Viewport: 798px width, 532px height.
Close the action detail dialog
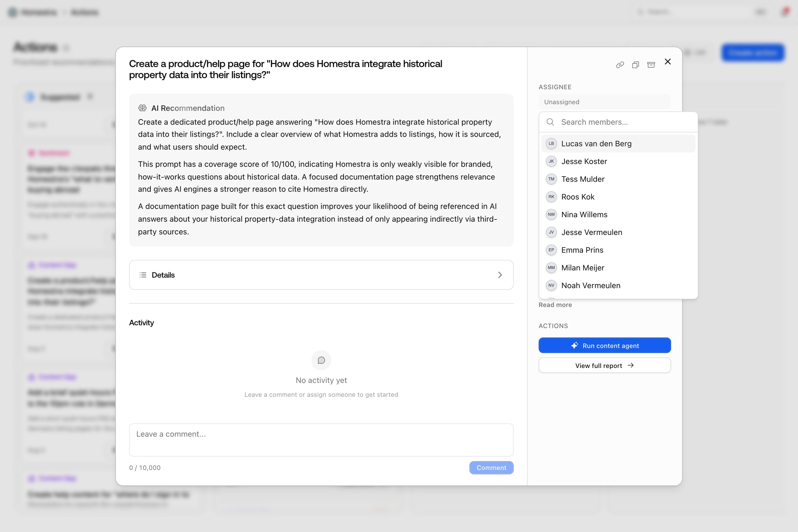point(668,62)
